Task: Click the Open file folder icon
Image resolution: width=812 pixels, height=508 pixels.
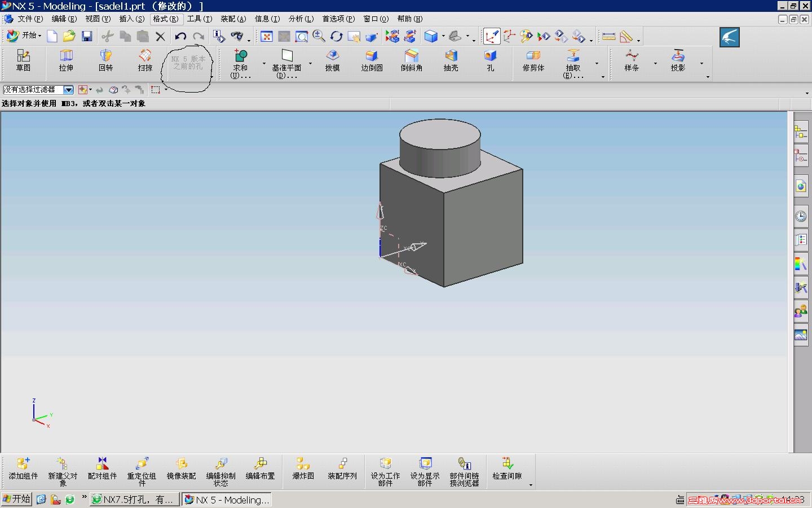Action: click(69, 37)
